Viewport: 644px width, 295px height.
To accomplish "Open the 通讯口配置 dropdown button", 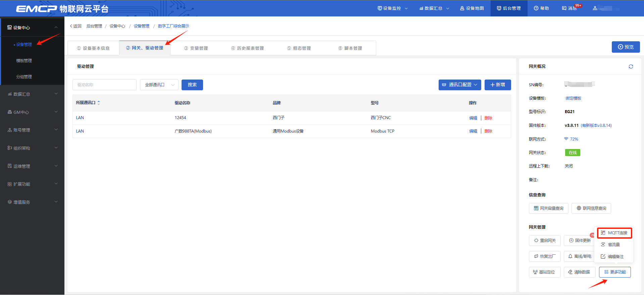I will point(460,85).
